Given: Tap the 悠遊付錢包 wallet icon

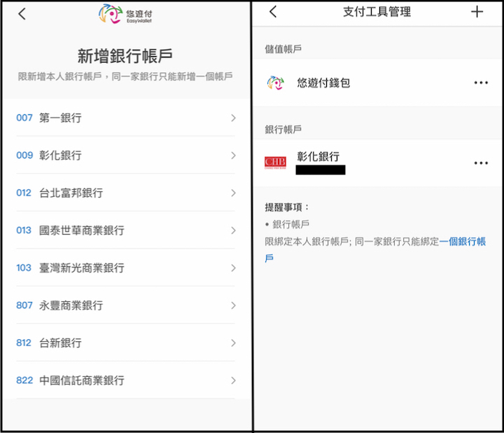Looking at the screenshot, I should (275, 83).
